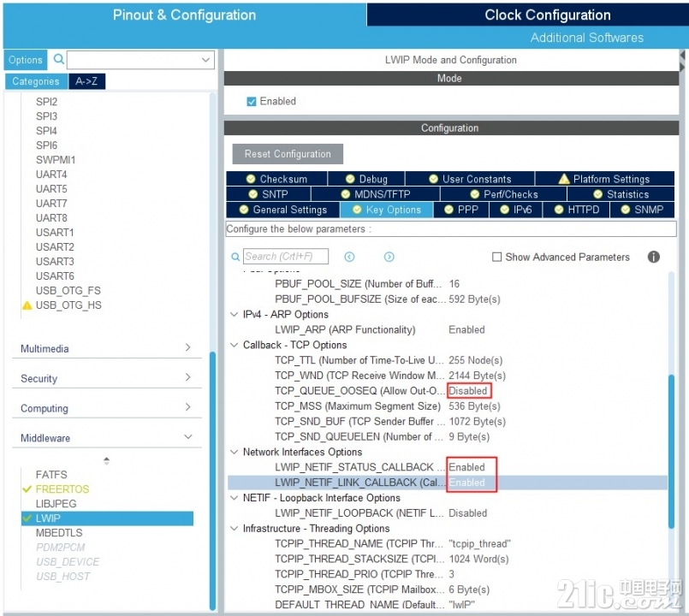Screen dimensions: 689x616
Task: Select MBEDTLS middleware item
Action: (59, 532)
